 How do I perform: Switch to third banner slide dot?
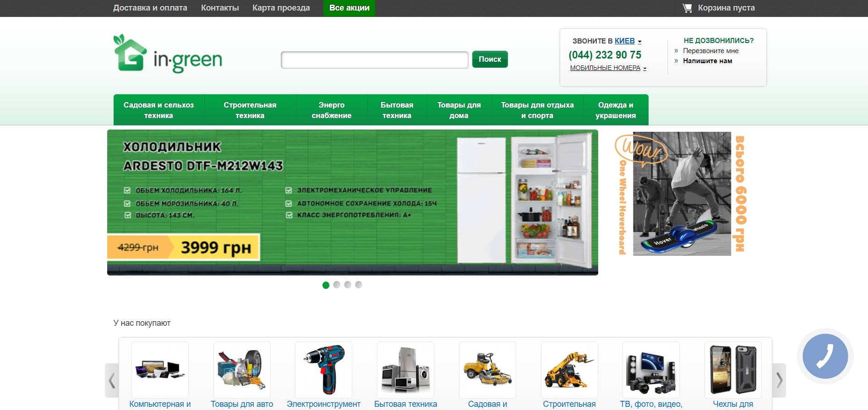coord(348,285)
